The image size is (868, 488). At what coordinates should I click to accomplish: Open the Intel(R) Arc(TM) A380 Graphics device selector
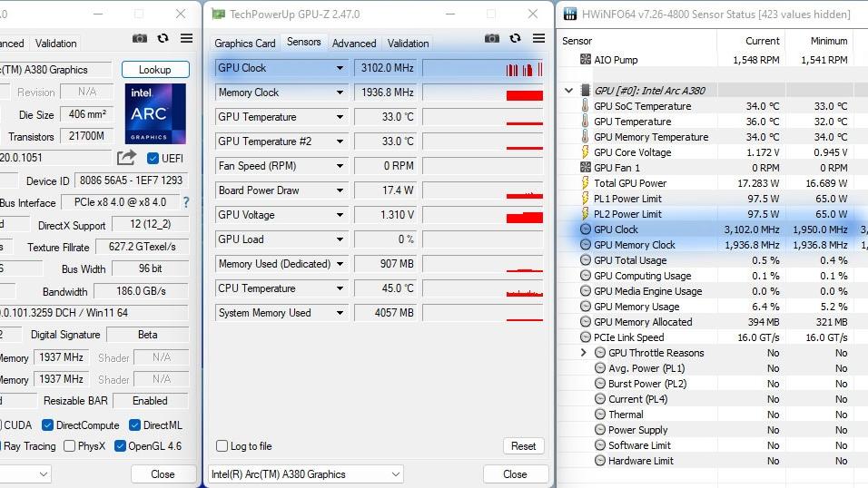306,474
